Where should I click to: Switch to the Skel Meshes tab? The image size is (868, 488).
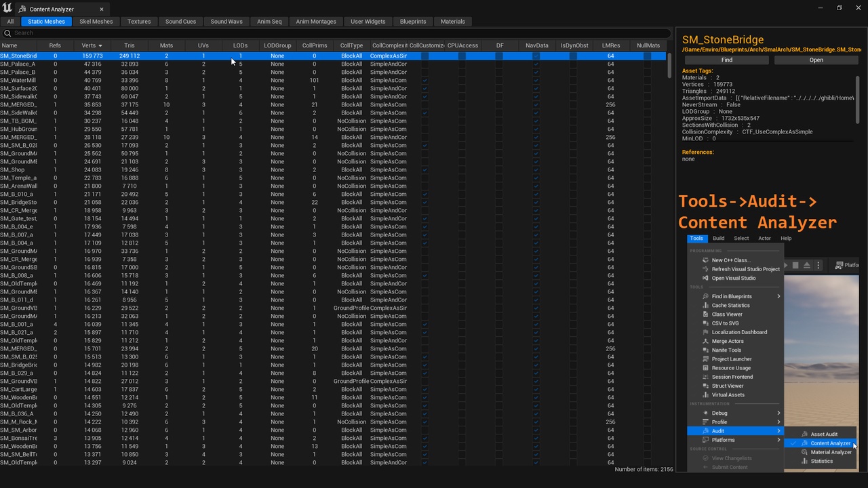(x=96, y=22)
